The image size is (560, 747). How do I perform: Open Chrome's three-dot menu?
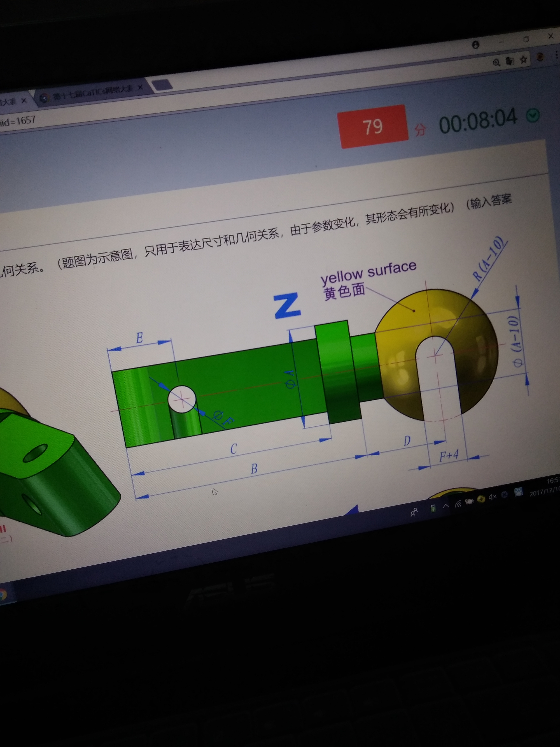(557, 55)
